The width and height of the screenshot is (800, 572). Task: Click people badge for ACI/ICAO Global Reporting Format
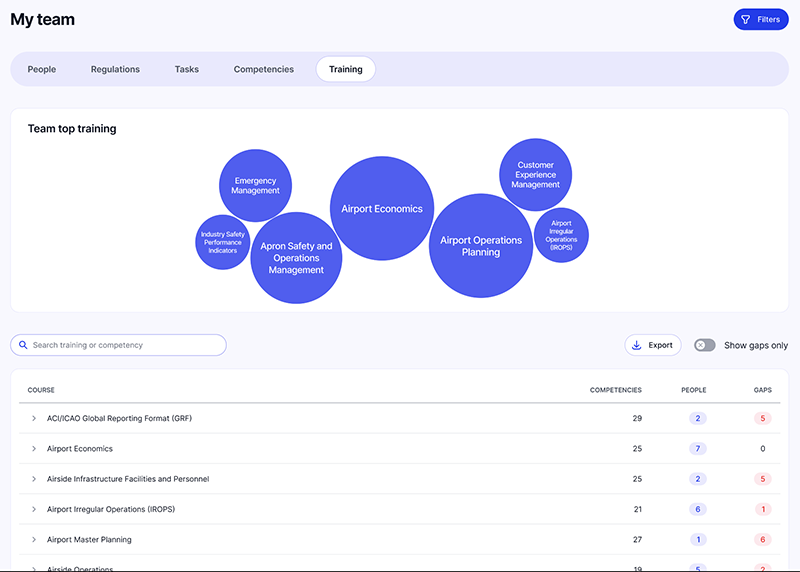click(697, 418)
